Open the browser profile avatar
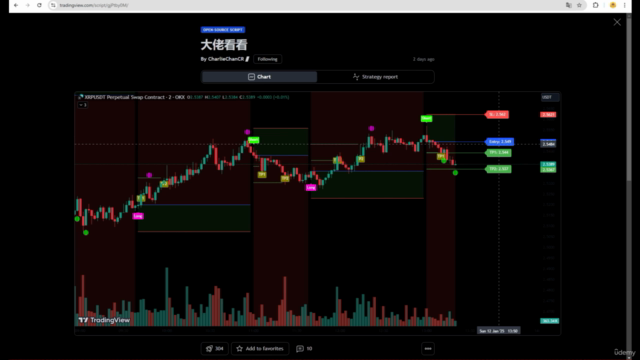 coord(613,5)
